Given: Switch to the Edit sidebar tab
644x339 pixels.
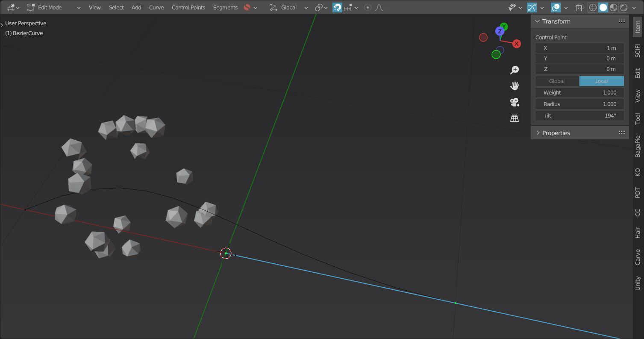Looking at the screenshot, I should click(637, 73).
